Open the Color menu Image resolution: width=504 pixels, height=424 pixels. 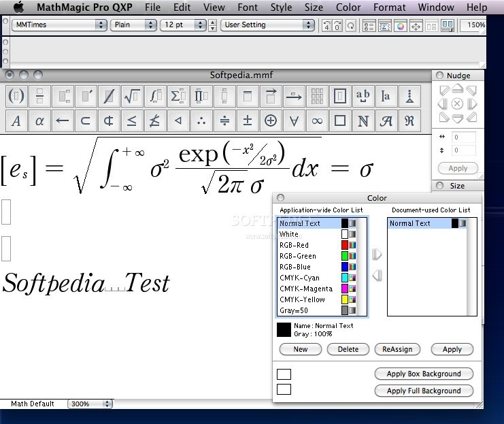pos(348,7)
